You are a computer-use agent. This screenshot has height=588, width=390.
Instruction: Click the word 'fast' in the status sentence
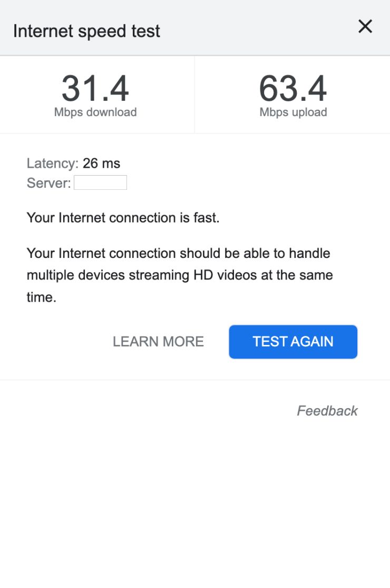204,218
